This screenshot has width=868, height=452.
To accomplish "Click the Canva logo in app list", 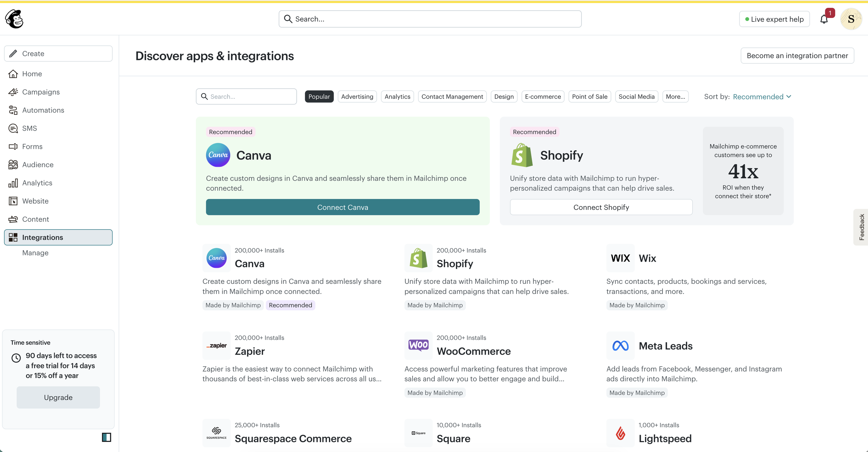I will [x=216, y=258].
